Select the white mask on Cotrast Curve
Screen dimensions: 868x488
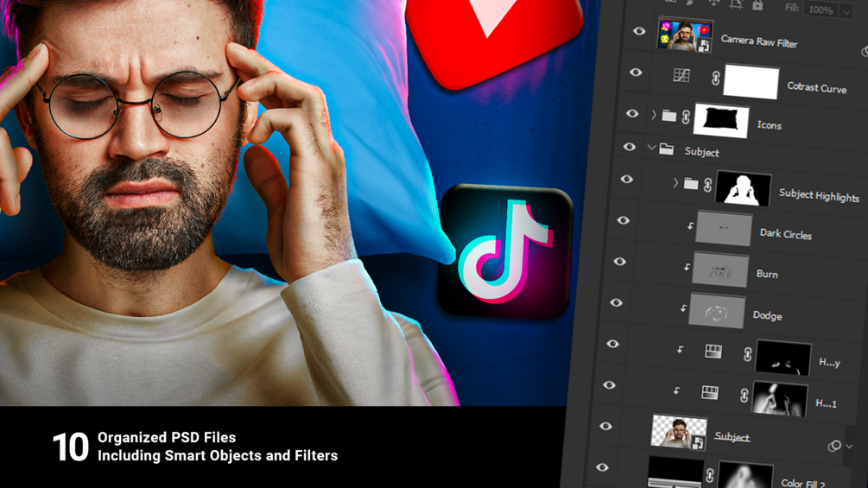pos(751,82)
